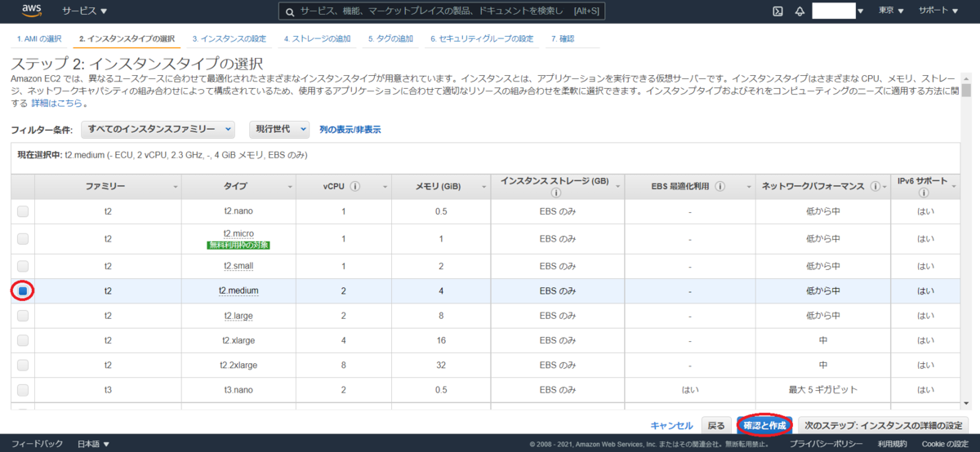This screenshot has height=452, width=980.
Task: Select the t2.micro row checkbox
Action: coord(23,239)
